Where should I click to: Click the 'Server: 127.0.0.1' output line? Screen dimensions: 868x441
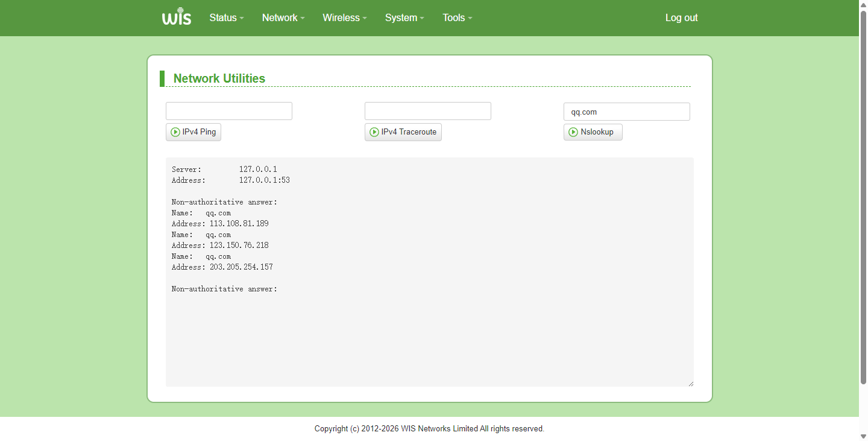click(x=224, y=170)
